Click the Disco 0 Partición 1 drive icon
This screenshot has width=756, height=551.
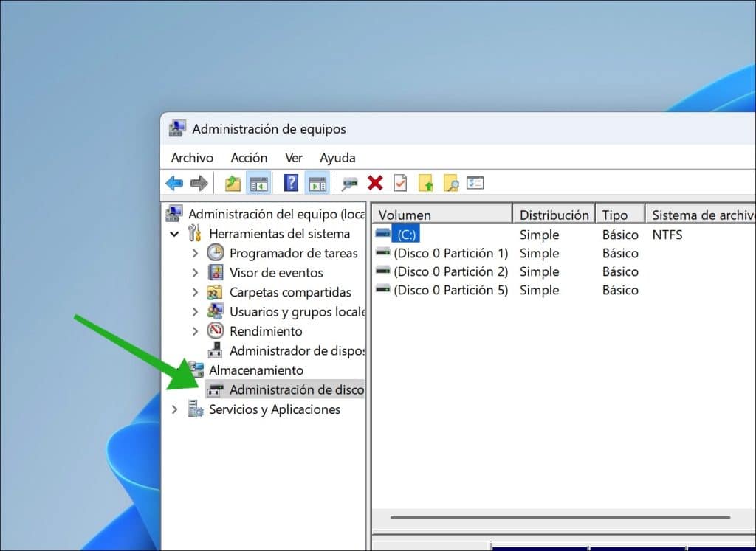pos(383,252)
